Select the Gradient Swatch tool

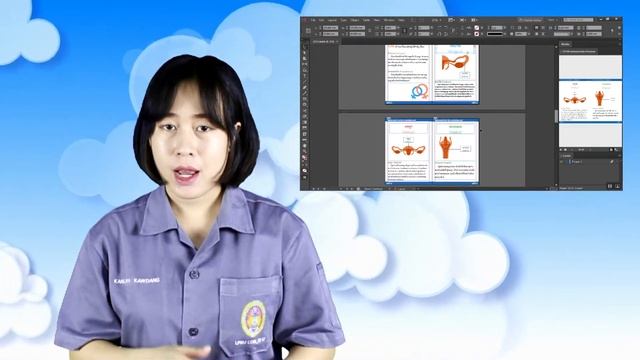coord(305,122)
